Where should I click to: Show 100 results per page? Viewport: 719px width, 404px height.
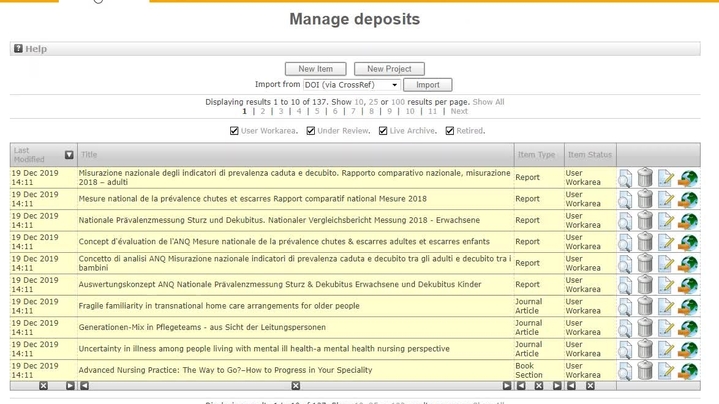398,102
